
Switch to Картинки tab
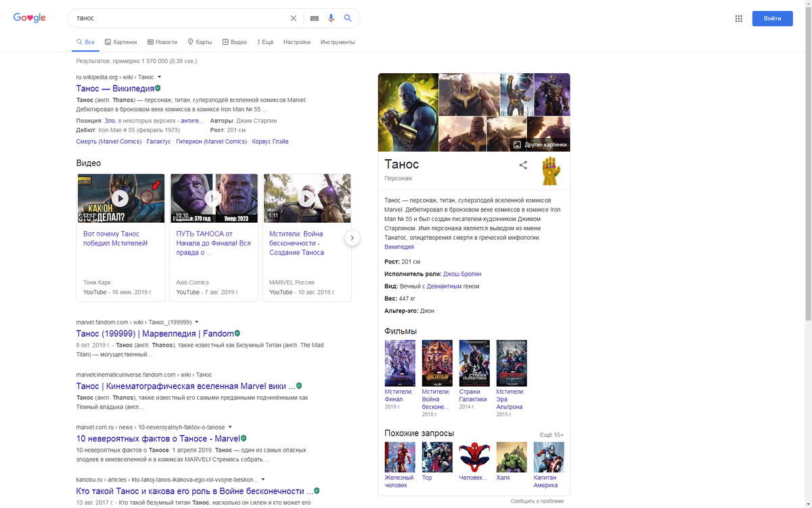coord(120,42)
